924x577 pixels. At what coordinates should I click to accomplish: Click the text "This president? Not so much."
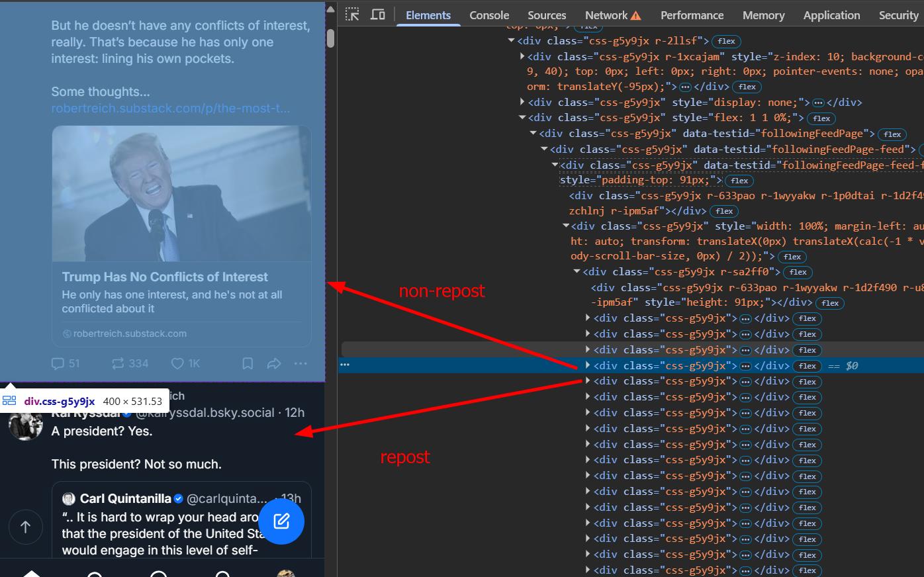tap(136, 464)
